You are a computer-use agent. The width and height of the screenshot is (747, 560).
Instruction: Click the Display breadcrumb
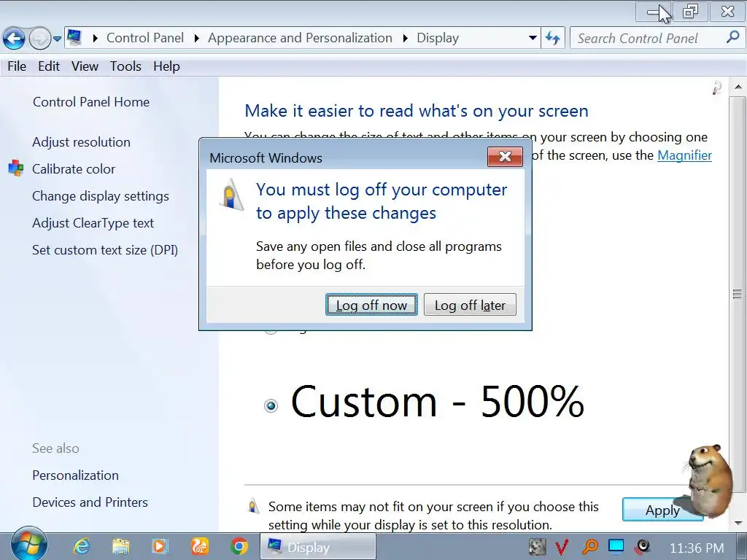pyautogui.click(x=438, y=38)
